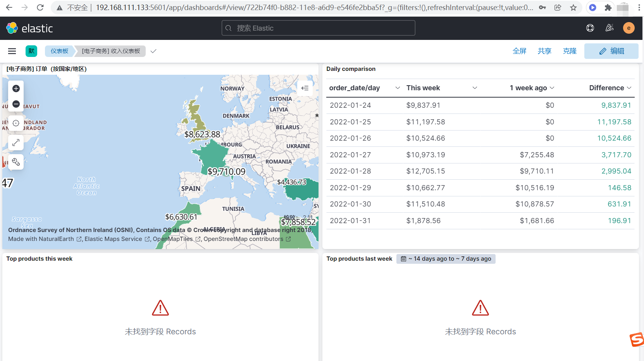Click the warning icon in Top products this week
Viewport: 644px width, 361px height.
click(160, 308)
